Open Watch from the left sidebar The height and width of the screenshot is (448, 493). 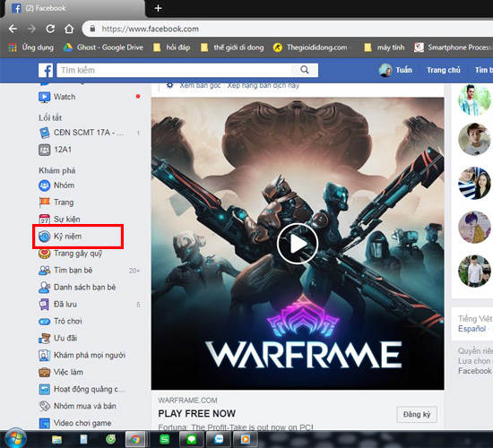(65, 97)
